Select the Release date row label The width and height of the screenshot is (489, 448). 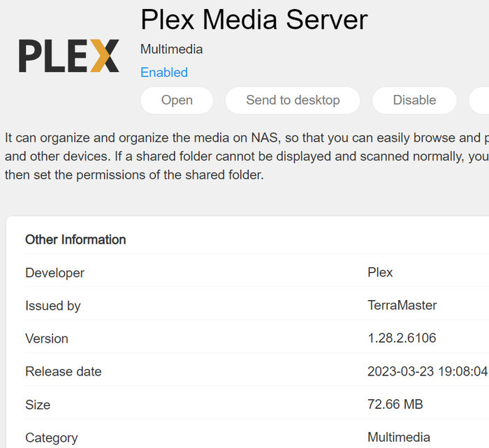(x=64, y=372)
